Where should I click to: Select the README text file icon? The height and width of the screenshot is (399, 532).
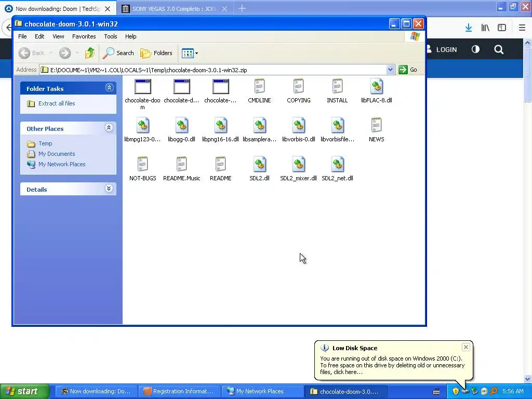click(220, 164)
